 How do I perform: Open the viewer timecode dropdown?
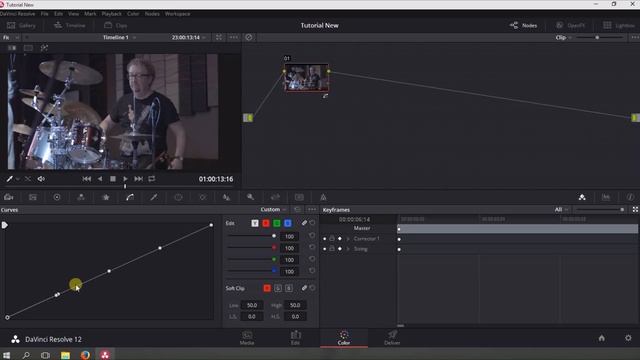(188, 37)
